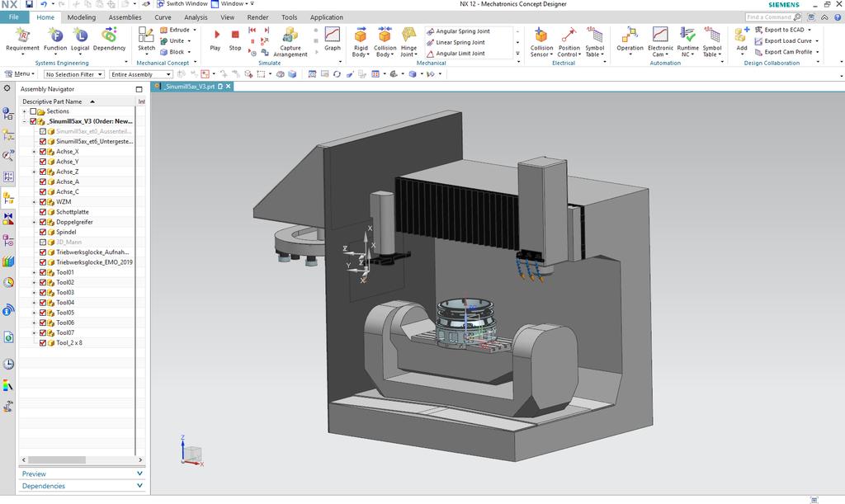Image resolution: width=845 pixels, height=504 pixels.
Task: Close the _Sinumill5ax_V3.prt tab
Action: (x=229, y=86)
